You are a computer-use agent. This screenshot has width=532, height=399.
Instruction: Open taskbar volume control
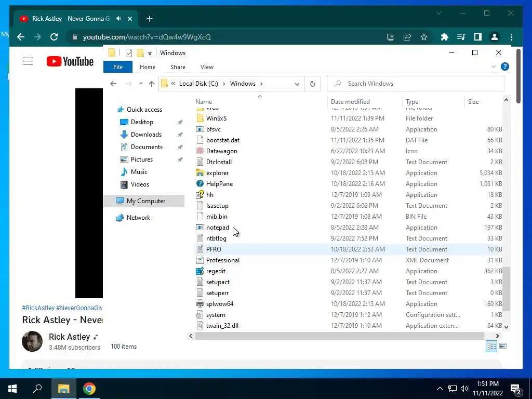[x=464, y=389]
